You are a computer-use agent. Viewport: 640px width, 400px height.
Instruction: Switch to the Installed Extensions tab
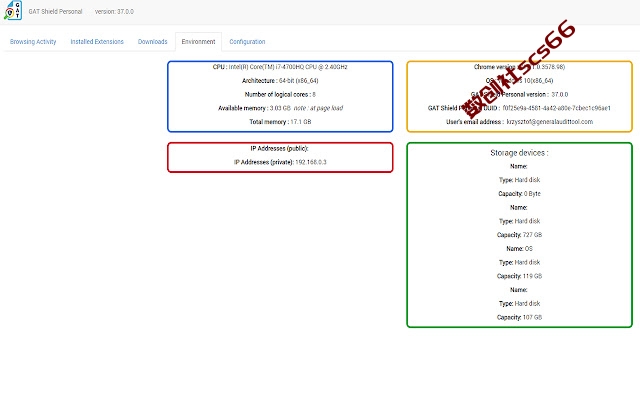click(97, 42)
